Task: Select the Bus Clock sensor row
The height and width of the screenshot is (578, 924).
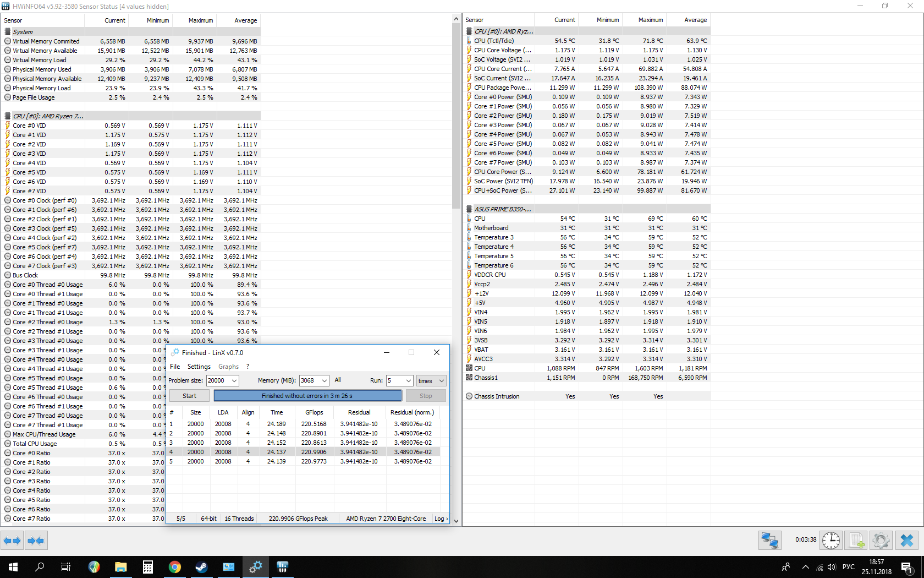Action: pyautogui.click(x=131, y=275)
